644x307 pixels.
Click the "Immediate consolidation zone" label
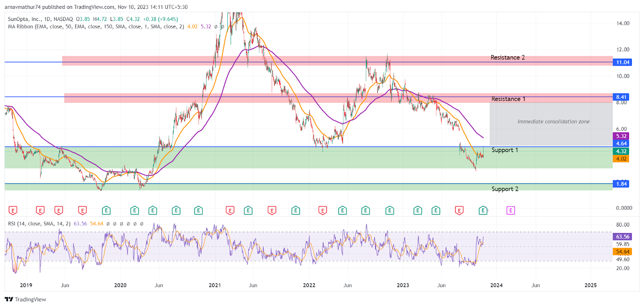[x=553, y=122]
